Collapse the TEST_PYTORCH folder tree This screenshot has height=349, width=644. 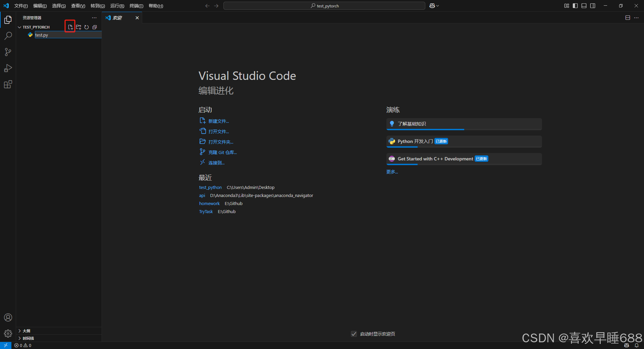[19, 27]
